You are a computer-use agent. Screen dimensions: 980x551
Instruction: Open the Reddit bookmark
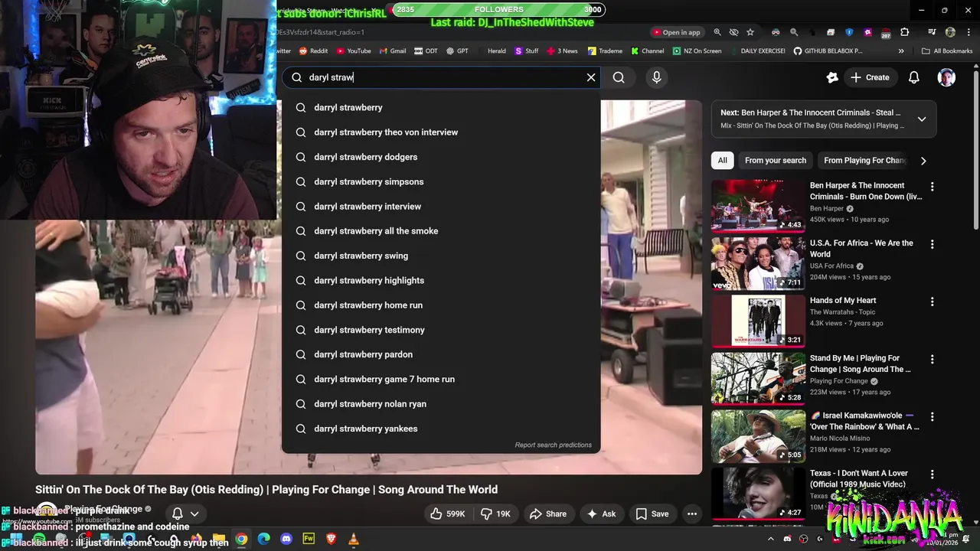313,51
